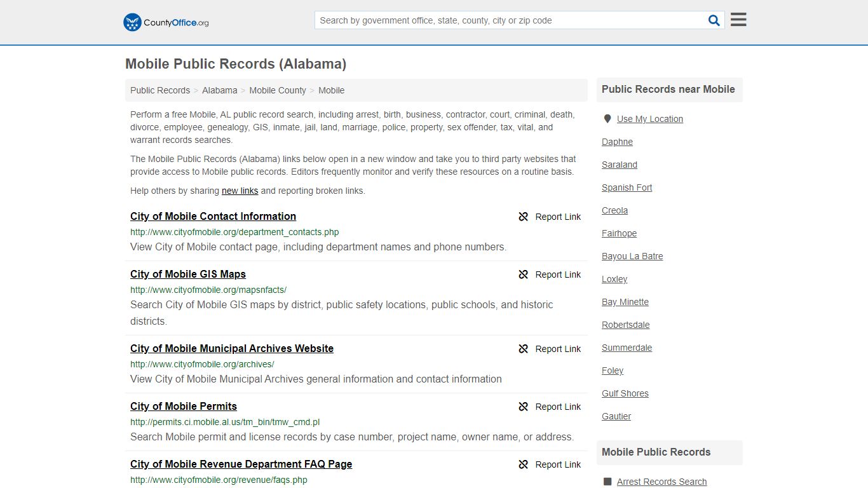Click the magnifying glass search icon

(714, 20)
